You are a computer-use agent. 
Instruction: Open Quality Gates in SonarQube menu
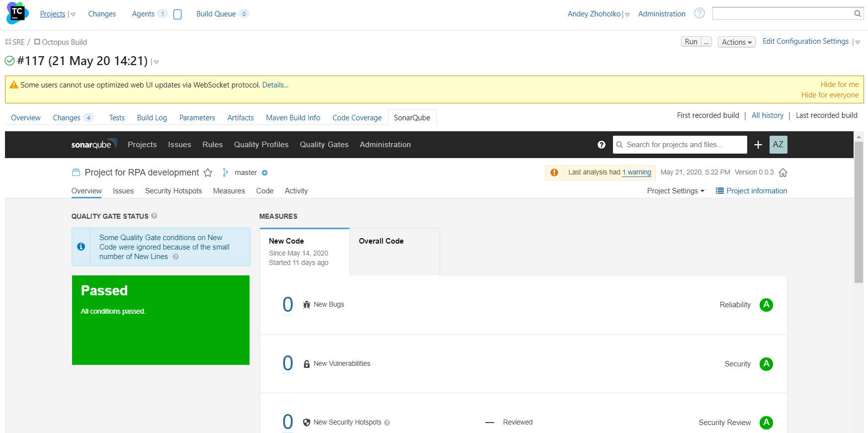click(324, 145)
